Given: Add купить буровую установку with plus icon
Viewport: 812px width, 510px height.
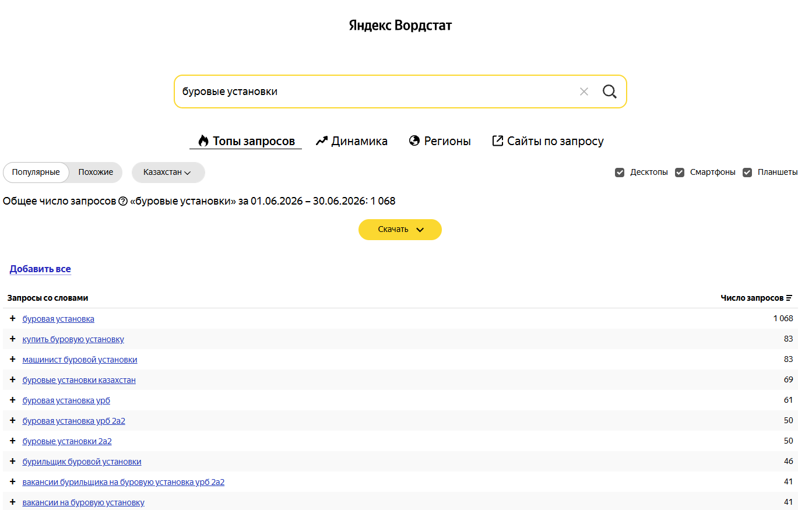Looking at the screenshot, I should click(12, 339).
